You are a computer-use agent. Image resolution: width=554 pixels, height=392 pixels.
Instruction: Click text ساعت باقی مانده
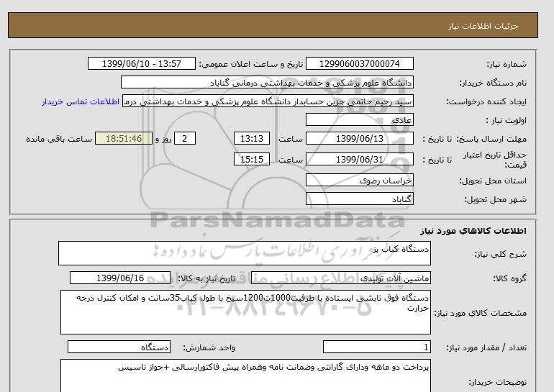59,139
